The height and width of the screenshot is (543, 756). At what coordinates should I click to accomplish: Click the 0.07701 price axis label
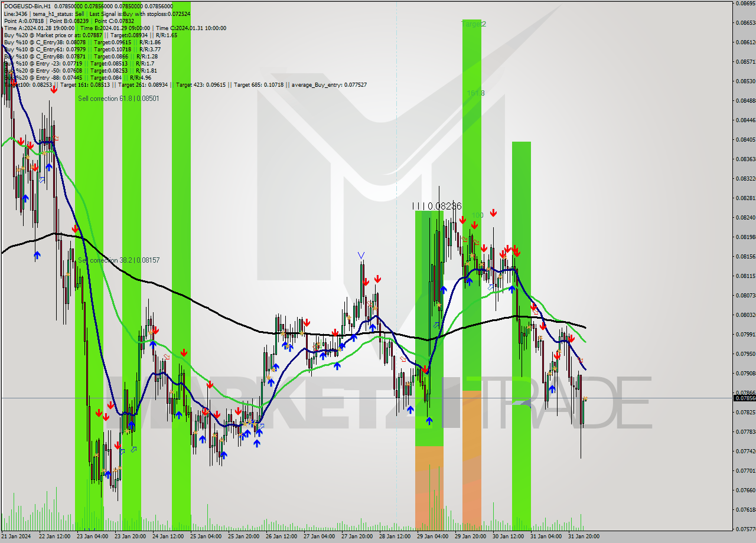pos(745,470)
